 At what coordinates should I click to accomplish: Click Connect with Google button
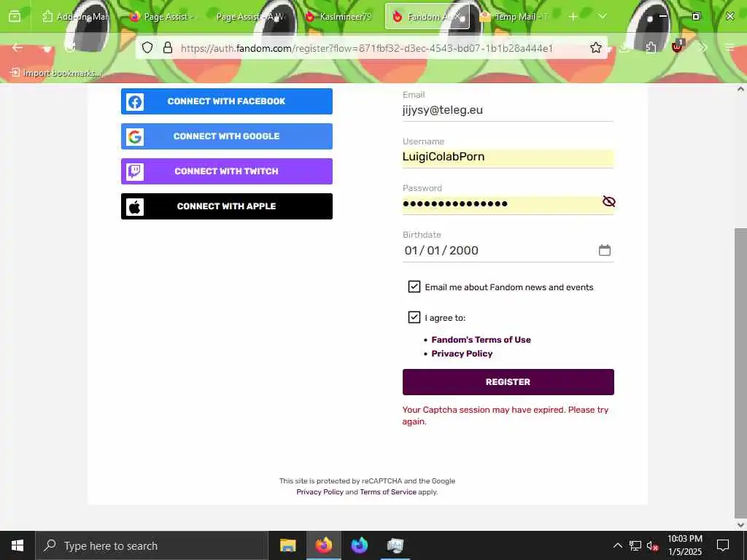coord(227,136)
